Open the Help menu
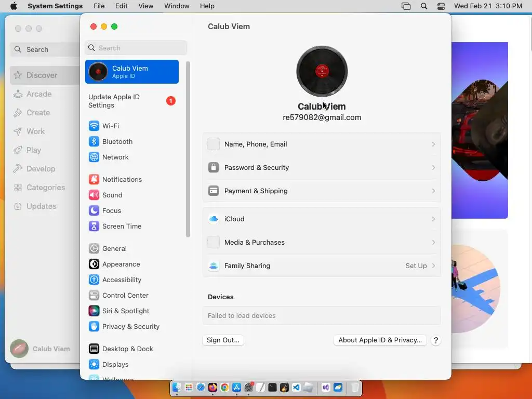The image size is (532, 399). 207,6
